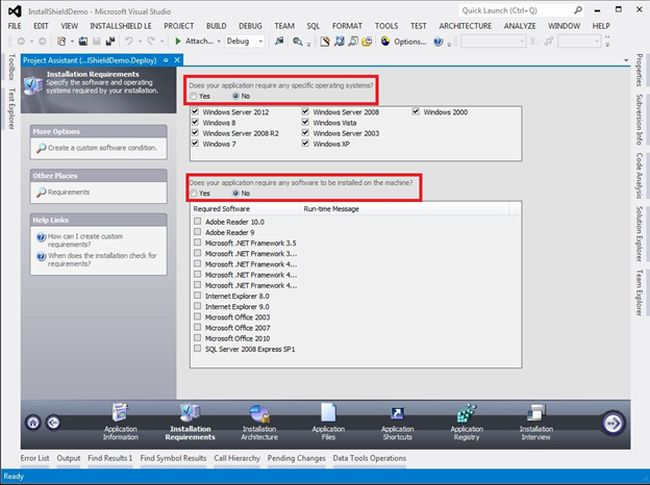Screen dimensions: 650x485
Task: Expand the Attach dropdown arrow
Action: click(218, 41)
